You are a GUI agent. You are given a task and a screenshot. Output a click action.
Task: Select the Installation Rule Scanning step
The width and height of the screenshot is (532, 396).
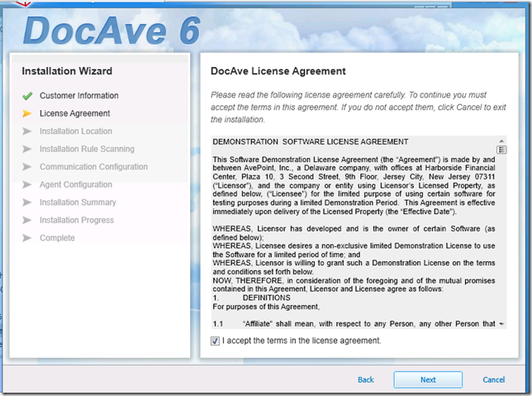pos(87,149)
